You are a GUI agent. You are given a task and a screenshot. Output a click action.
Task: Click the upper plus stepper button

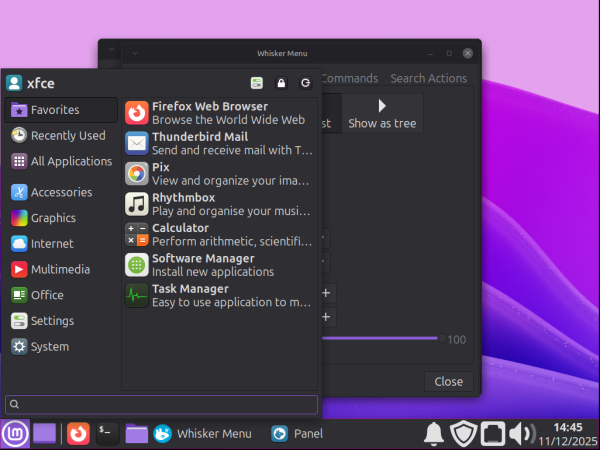click(x=326, y=293)
